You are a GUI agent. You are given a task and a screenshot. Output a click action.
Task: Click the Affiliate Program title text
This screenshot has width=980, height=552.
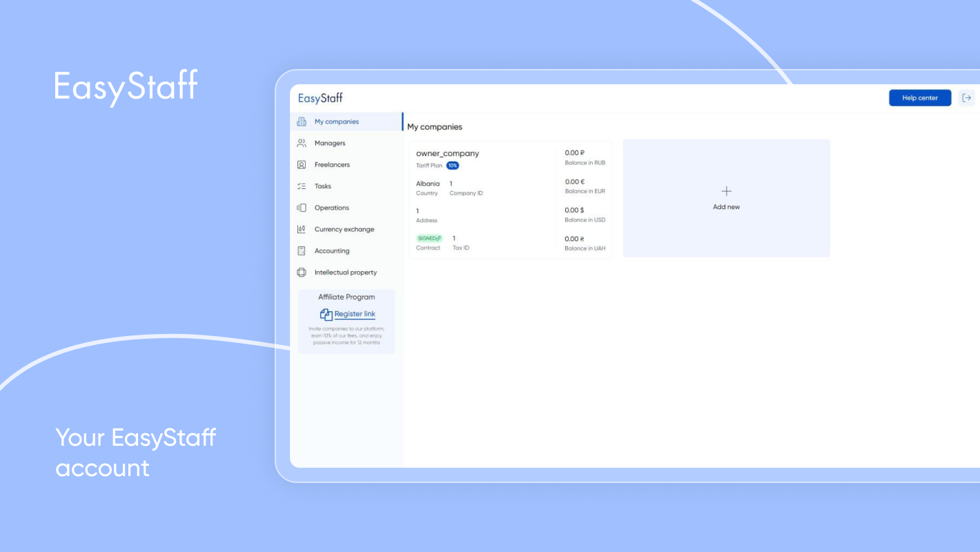pos(346,297)
